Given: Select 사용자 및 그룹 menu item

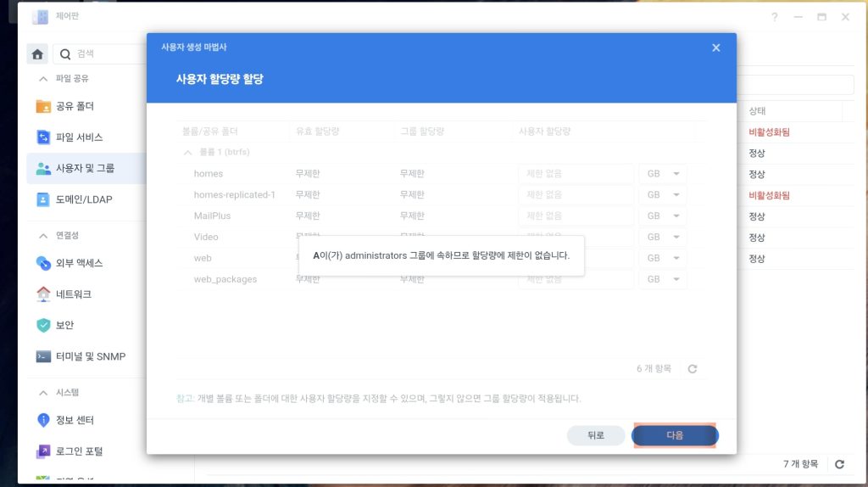Looking at the screenshot, I should click(84, 168).
